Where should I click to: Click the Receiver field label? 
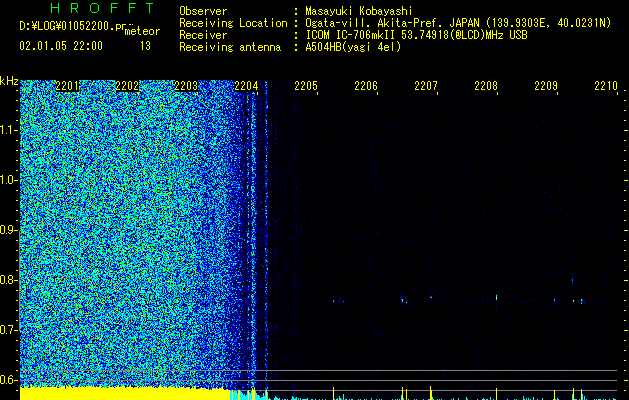point(203,35)
